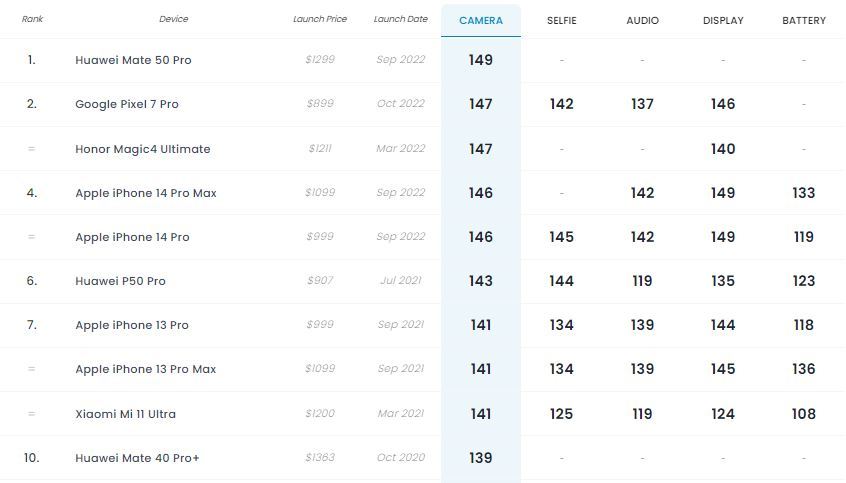This screenshot has width=846, height=483.
Task: Open Huawei Mate 50 Pro device link
Action: (133, 60)
